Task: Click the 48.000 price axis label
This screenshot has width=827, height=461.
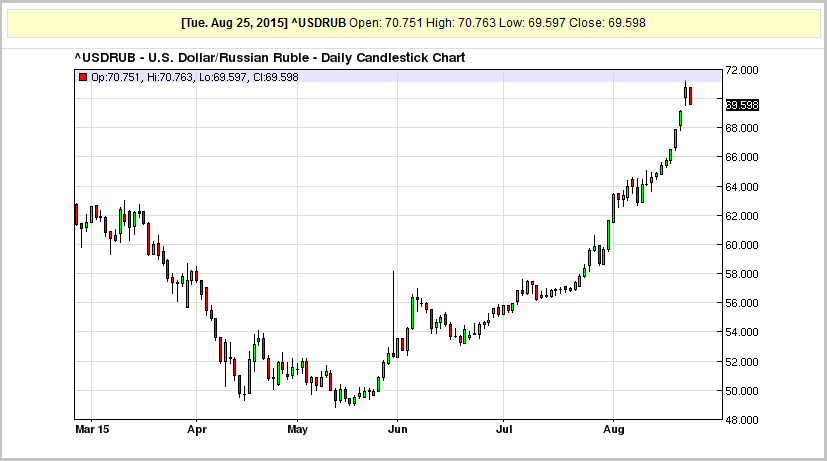Action: tap(742, 420)
